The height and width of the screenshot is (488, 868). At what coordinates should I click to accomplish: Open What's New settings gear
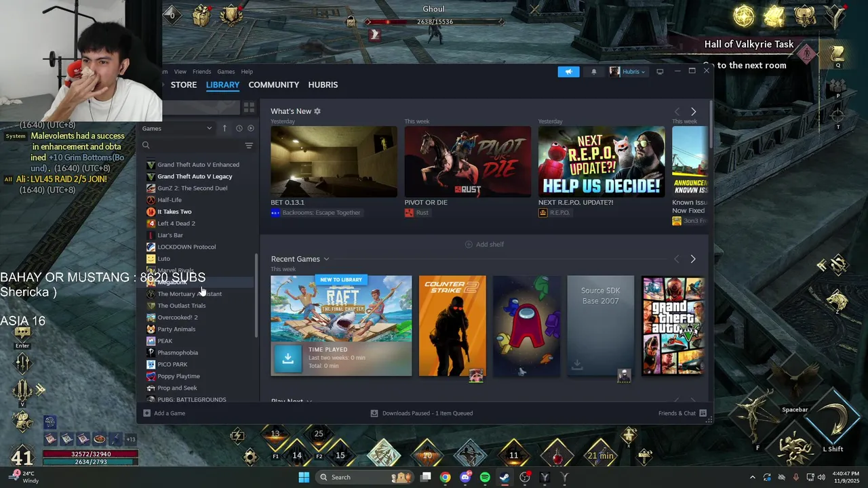(x=317, y=111)
